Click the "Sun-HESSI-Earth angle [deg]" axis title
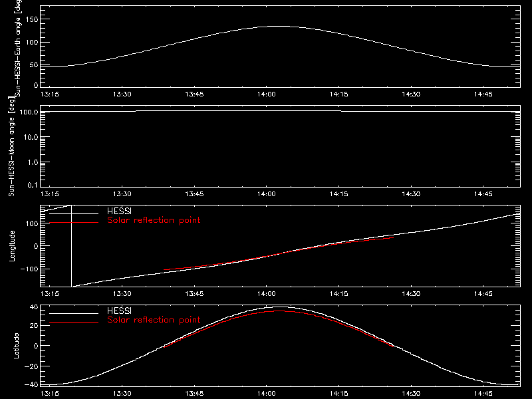The height and width of the screenshot is (399, 532). tap(18, 47)
